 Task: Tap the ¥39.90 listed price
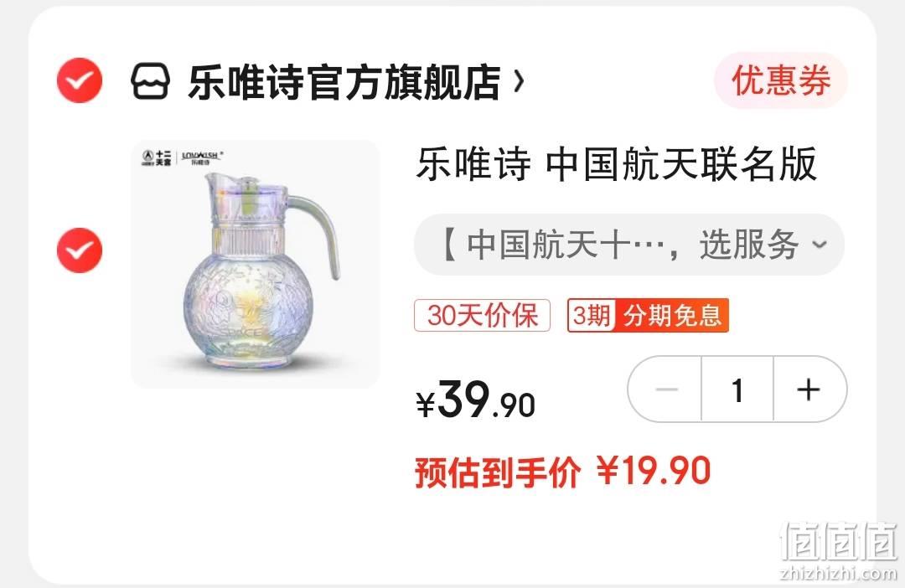pos(476,400)
